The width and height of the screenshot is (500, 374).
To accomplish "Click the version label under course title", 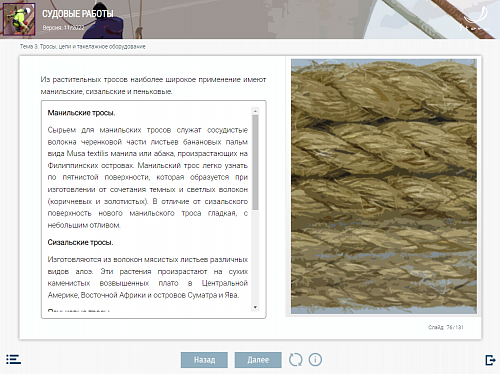I will tap(63, 28).
